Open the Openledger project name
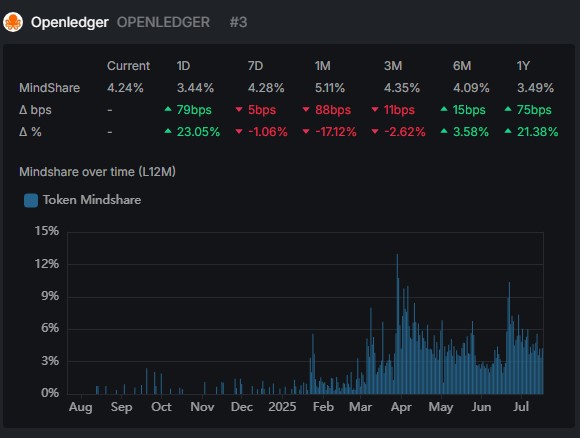The width and height of the screenshot is (580, 438). tap(70, 22)
